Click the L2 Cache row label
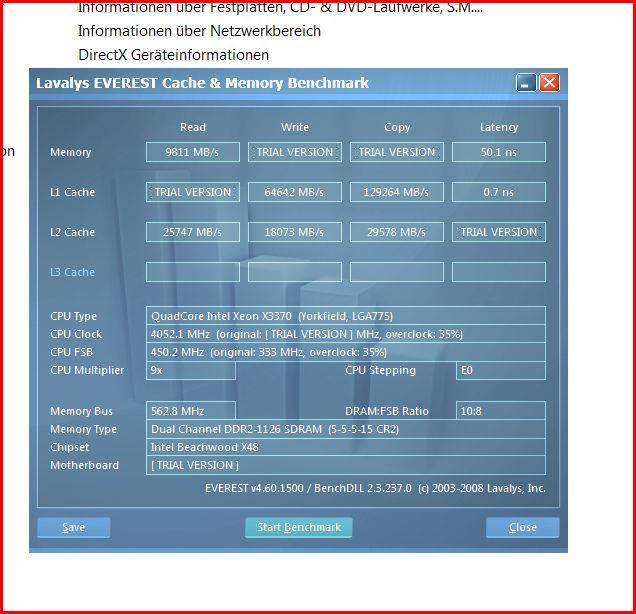The image size is (636, 614). pyautogui.click(x=73, y=232)
